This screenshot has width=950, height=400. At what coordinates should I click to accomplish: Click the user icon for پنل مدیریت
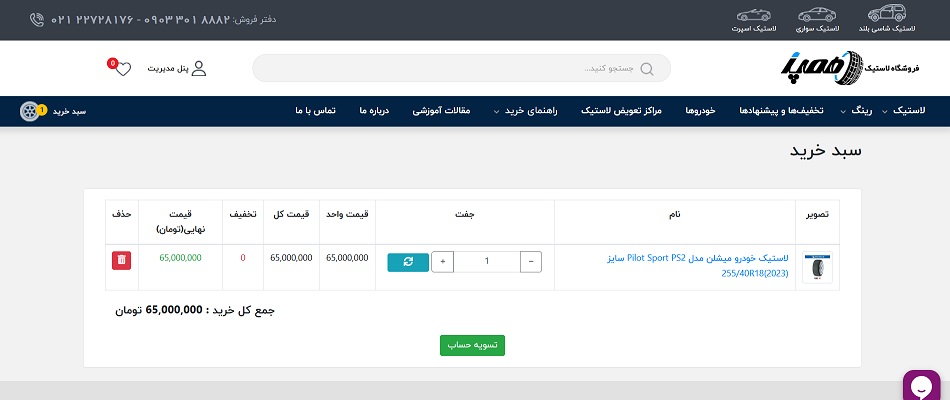point(198,68)
